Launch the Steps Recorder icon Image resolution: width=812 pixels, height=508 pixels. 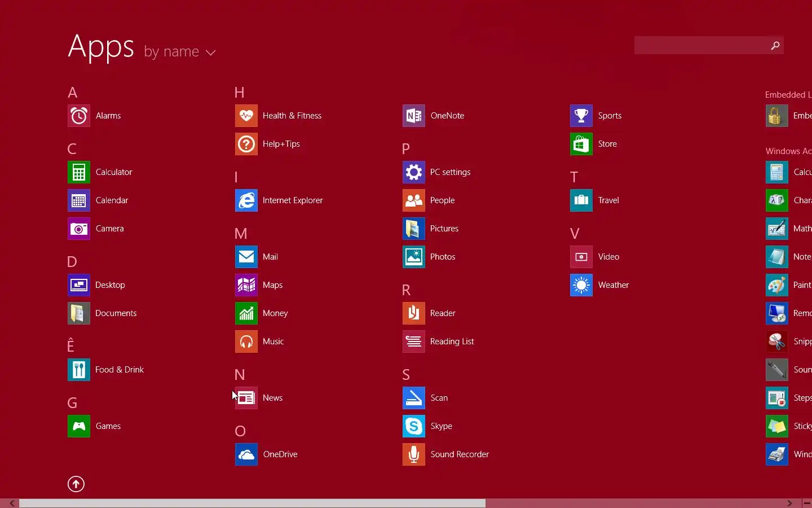pos(777,398)
